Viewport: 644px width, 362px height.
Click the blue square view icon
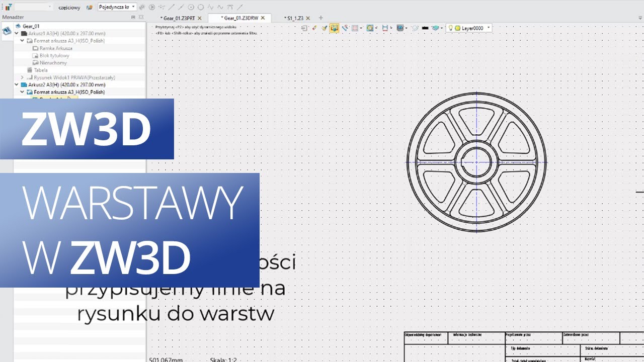click(370, 28)
